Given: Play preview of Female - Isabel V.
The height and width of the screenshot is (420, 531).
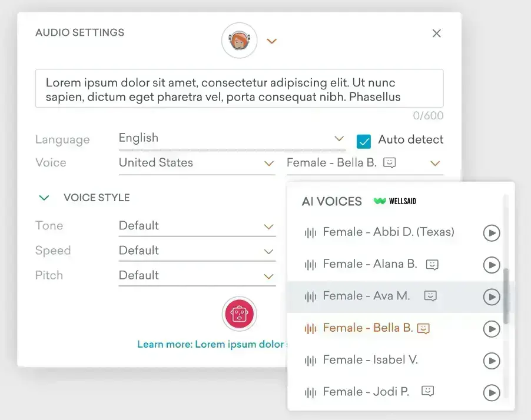Looking at the screenshot, I should coord(492,361).
